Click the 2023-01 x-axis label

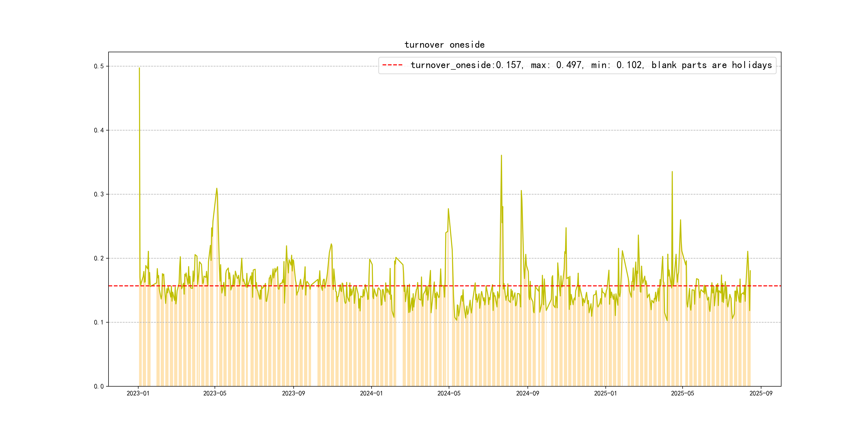(x=138, y=393)
